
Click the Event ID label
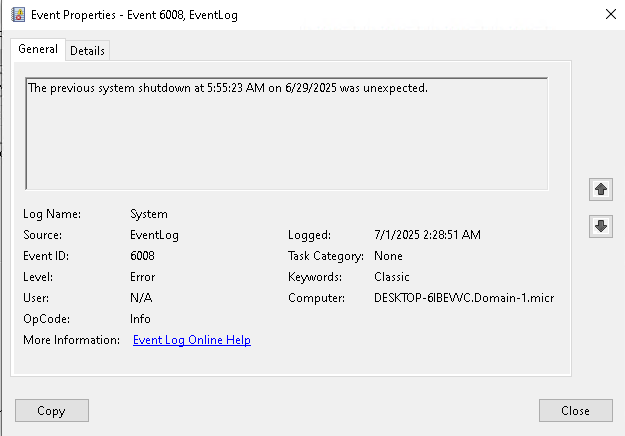click(x=46, y=256)
